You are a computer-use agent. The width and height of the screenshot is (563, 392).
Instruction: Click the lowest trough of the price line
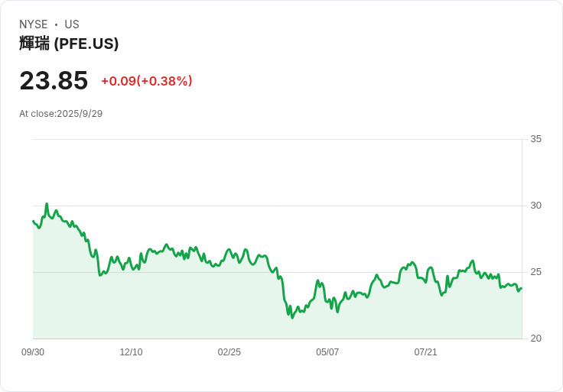coord(292,317)
